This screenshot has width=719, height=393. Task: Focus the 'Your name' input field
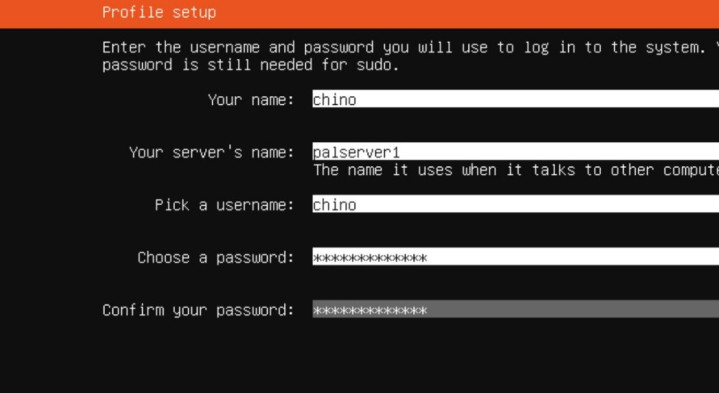tap(515, 99)
